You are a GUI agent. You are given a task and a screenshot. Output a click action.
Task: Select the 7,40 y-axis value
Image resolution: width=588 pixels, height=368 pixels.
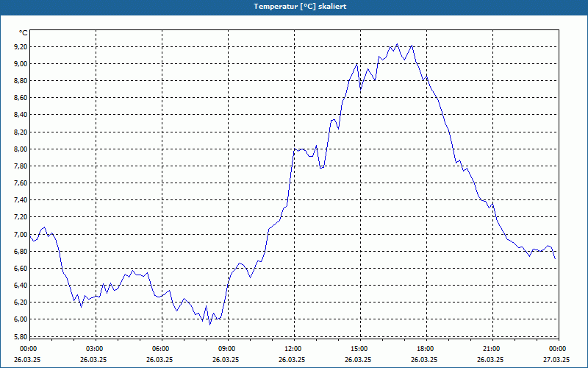21,199
